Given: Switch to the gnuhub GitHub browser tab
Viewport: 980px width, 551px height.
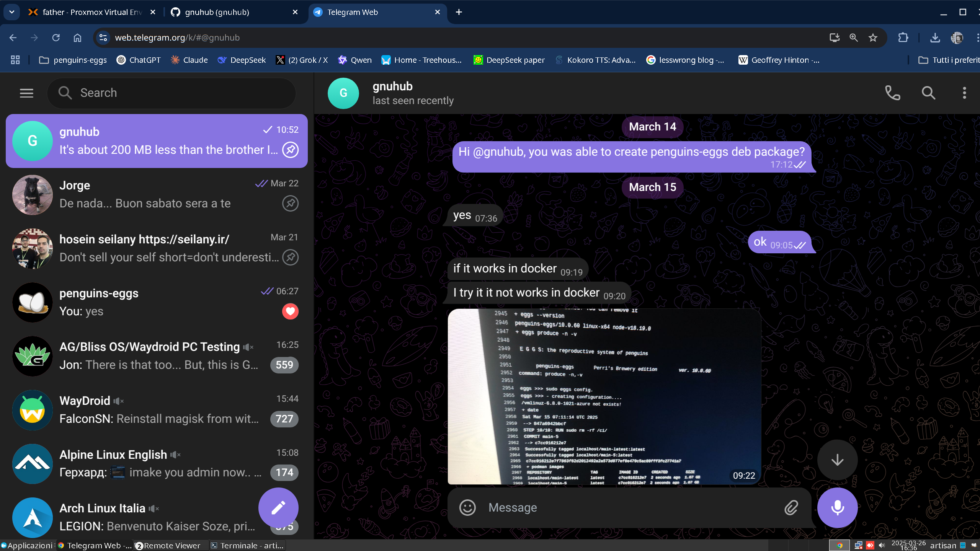Looking at the screenshot, I should click(234, 12).
